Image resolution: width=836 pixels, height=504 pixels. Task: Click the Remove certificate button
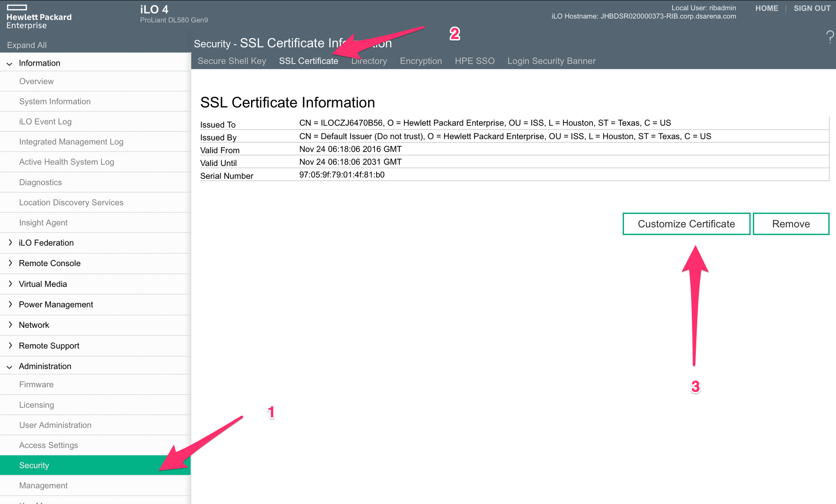[x=791, y=224]
